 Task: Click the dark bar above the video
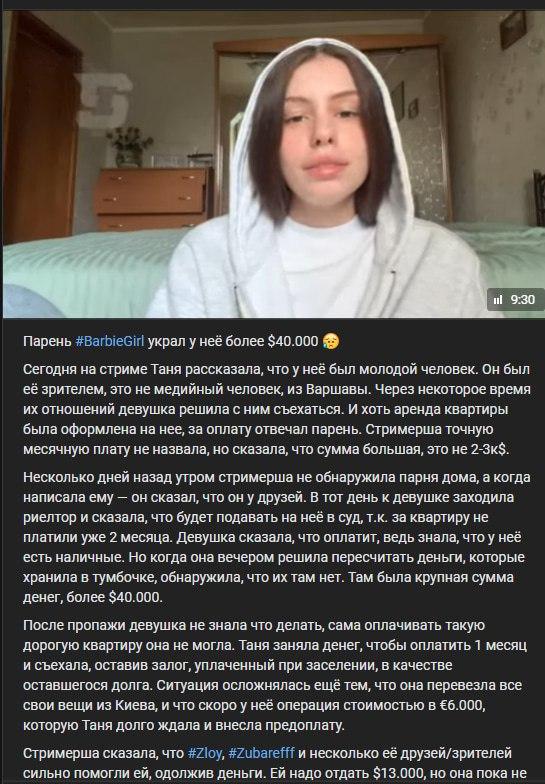tap(272, 5)
